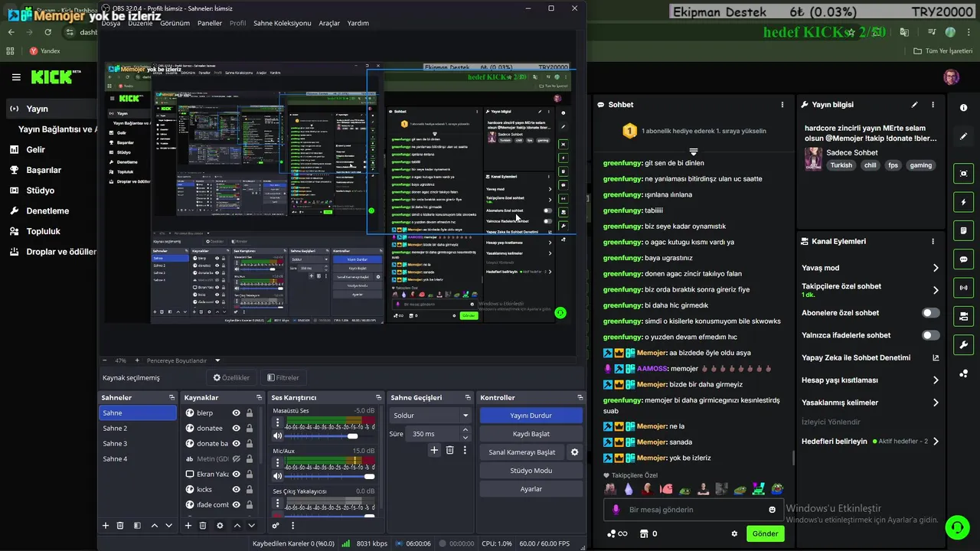Adjust Mic/Aux volume slider

[330, 477]
